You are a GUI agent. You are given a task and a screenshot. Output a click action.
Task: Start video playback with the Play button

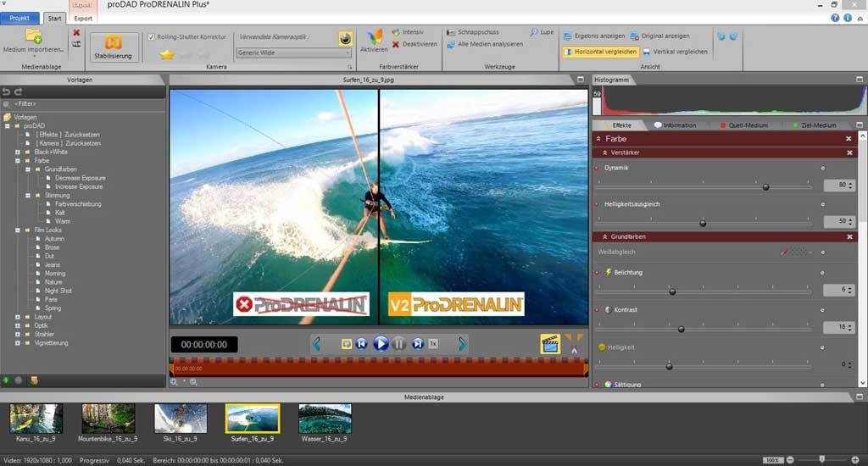[x=381, y=344]
